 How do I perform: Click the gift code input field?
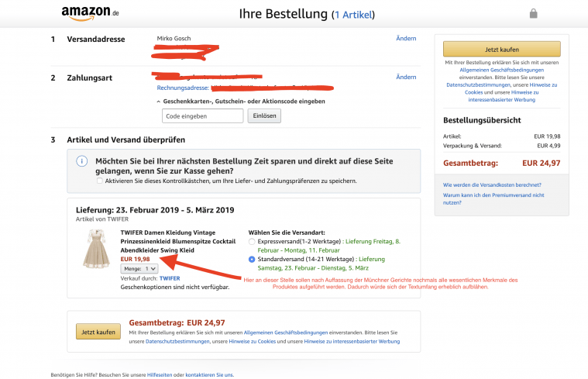[203, 115]
